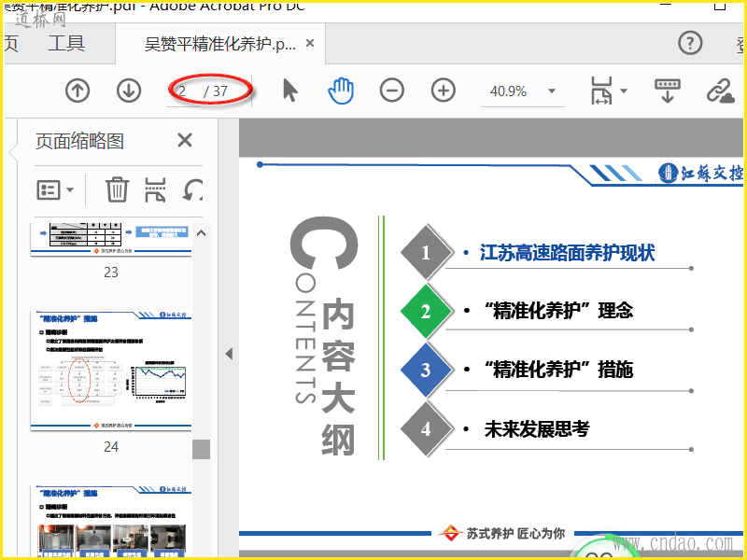Open fit page options dropdown arrow
The width and height of the screenshot is (747, 560).
click(x=623, y=91)
